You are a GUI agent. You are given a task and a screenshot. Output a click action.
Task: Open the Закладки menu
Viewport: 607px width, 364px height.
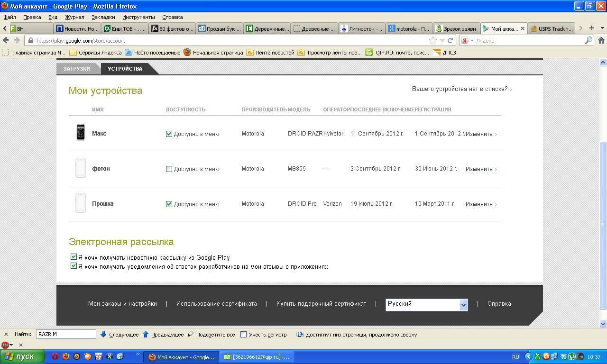103,17
